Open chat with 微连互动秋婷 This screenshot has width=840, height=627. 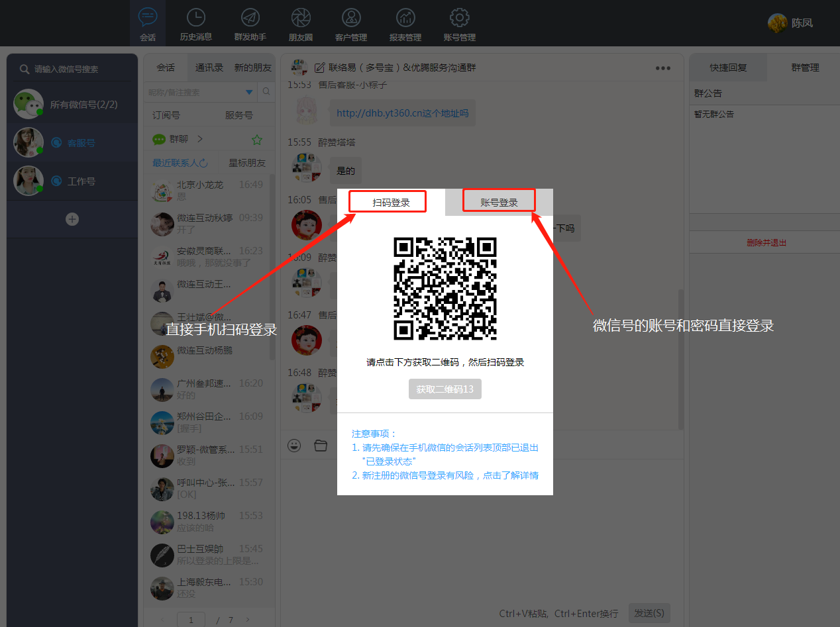(x=207, y=223)
